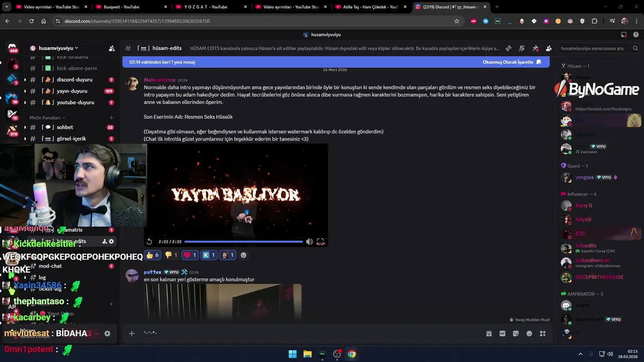Screen dimensions: 644x362
Task: Toggle the thumbs down reaction
Action: 171,255
